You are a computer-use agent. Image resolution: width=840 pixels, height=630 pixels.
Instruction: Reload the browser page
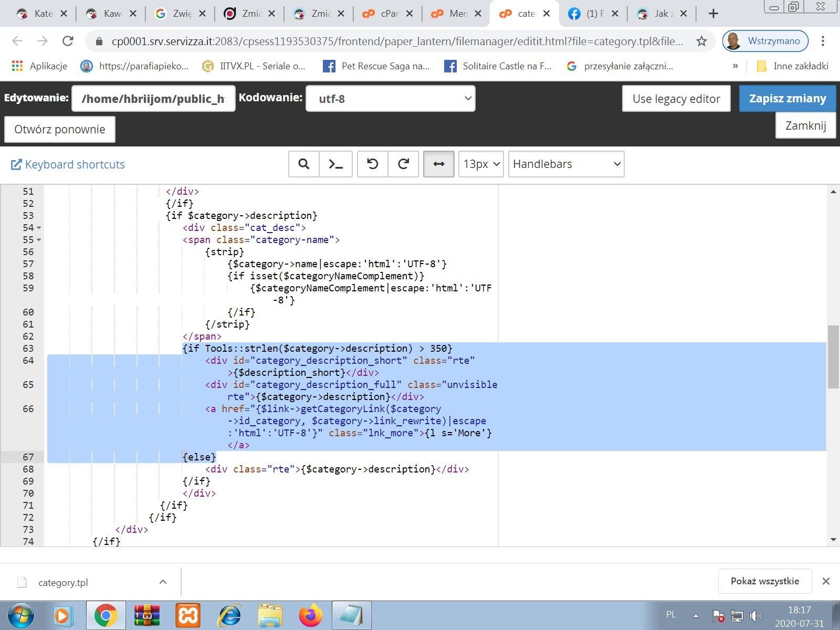click(x=68, y=41)
